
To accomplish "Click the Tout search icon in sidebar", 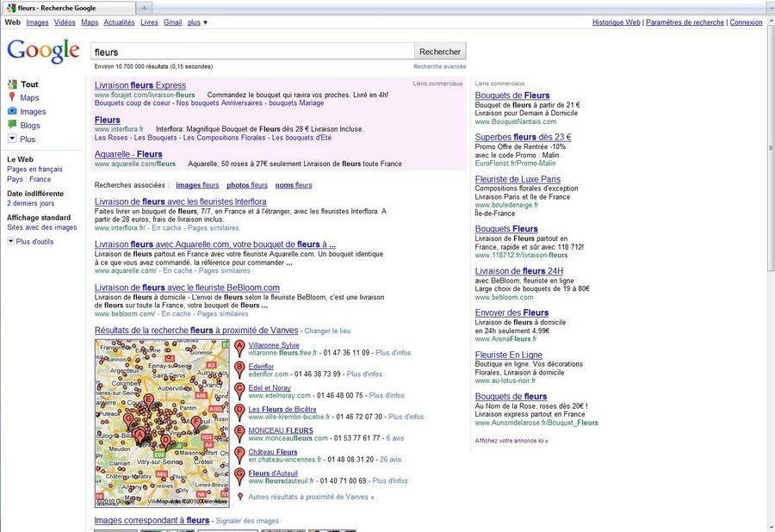I will coord(12,84).
